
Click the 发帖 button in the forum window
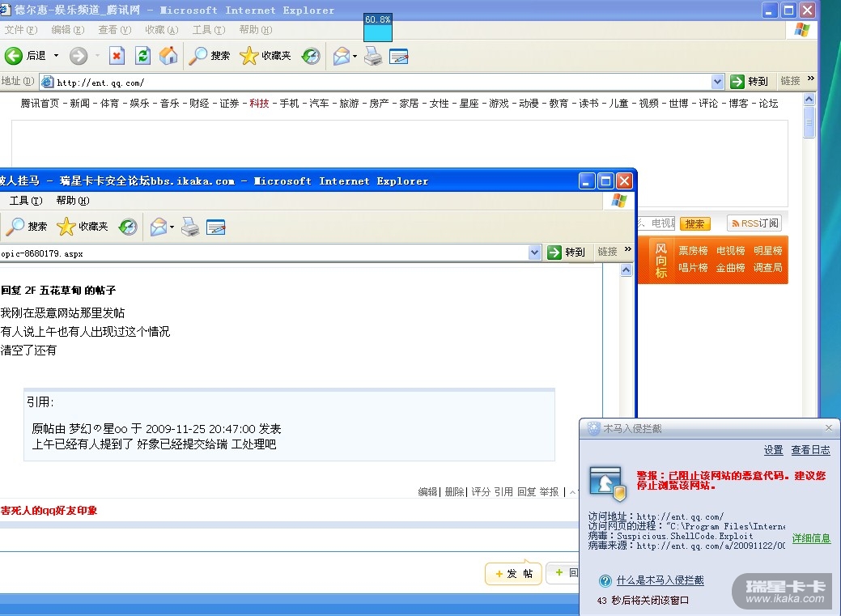coord(512,574)
